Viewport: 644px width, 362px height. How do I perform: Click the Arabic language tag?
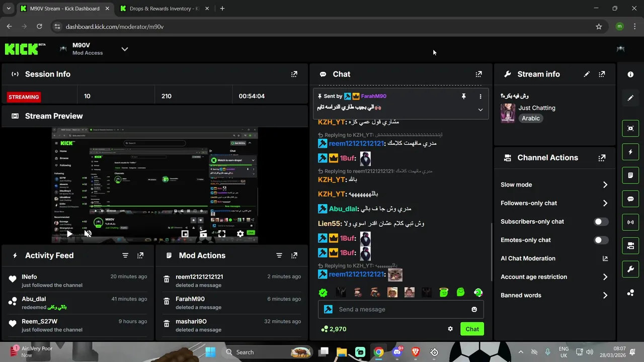tap(531, 119)
